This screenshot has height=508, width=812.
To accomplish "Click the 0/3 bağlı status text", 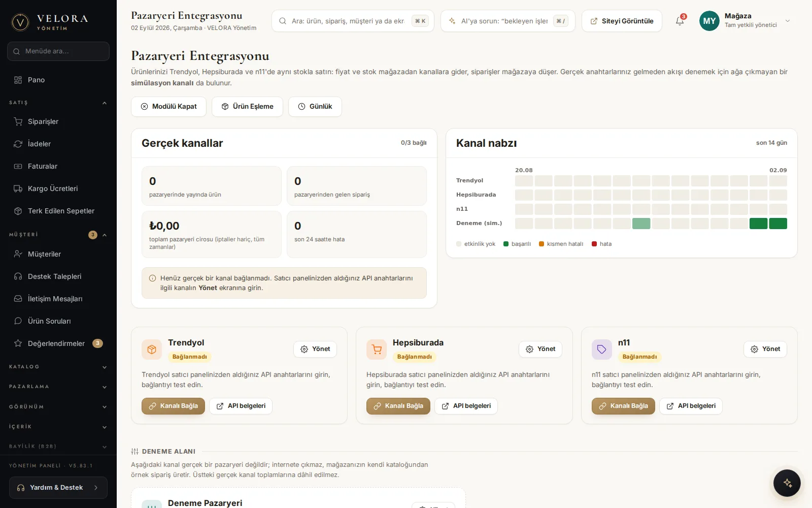I will (414, 143).
